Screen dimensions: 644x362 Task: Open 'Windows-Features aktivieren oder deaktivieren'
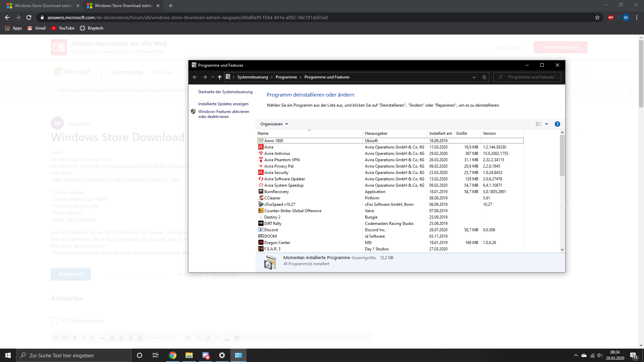click(223, 114)
